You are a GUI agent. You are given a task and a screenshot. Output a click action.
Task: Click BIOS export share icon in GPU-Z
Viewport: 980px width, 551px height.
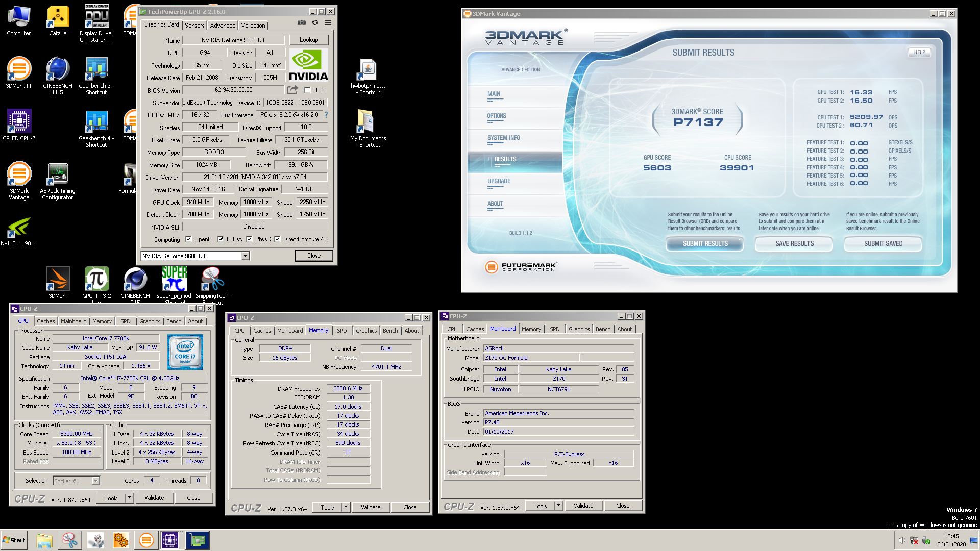pos(292,90)
